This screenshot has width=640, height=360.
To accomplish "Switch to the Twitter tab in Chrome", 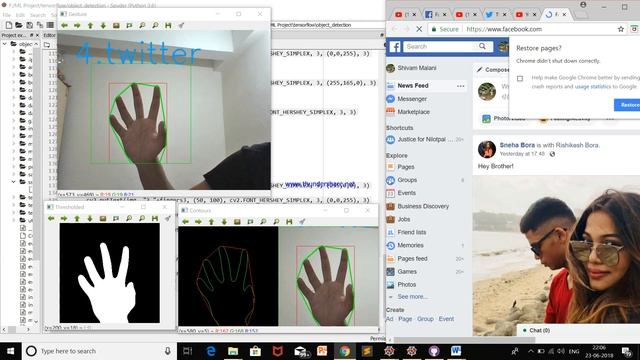I will click(496, 14).
